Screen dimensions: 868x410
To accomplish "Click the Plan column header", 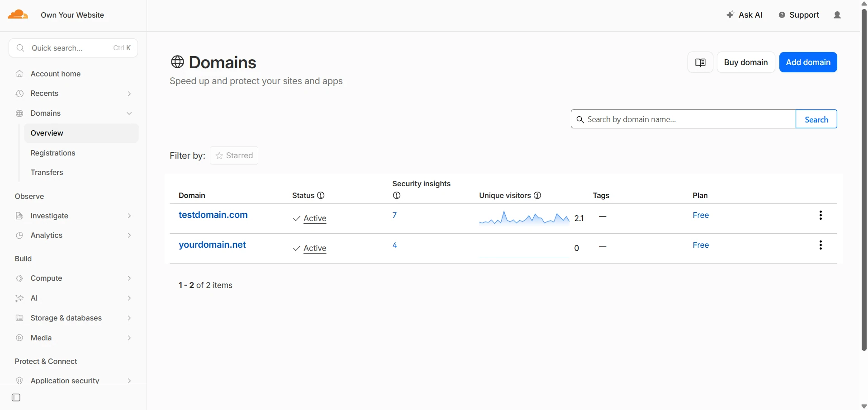I will click(700, 195).
